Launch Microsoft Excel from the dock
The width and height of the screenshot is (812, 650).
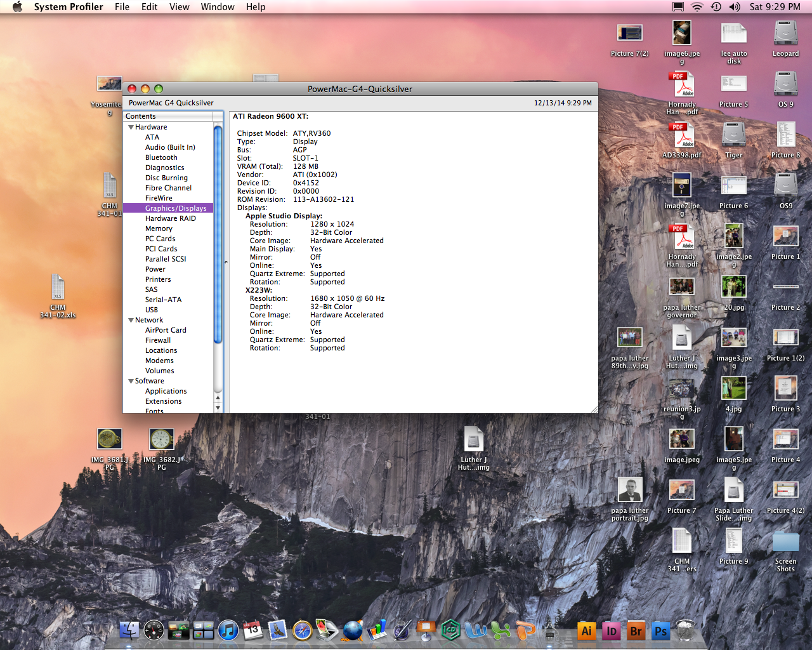coord(501,630)
